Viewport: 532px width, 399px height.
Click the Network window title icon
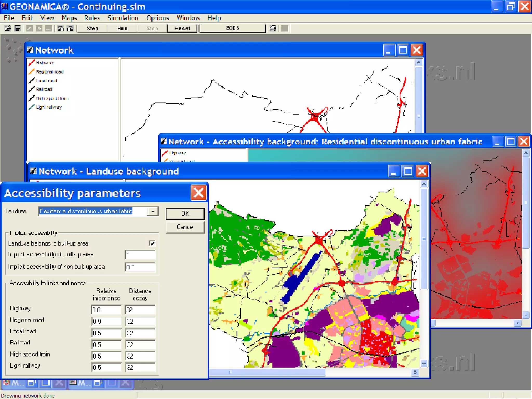(x=30, y=50)
